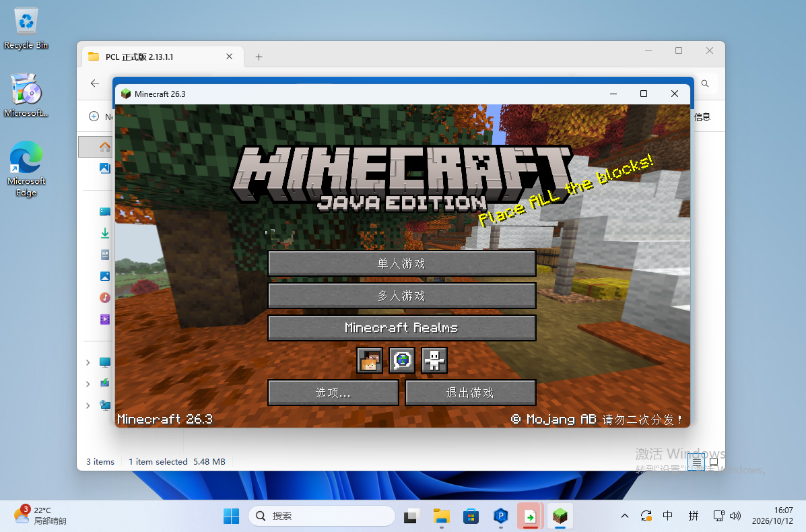Open volume speaker tray icon
Viewport: 806px width, 532px height.
pyautogui.click(x=735, y=516)
